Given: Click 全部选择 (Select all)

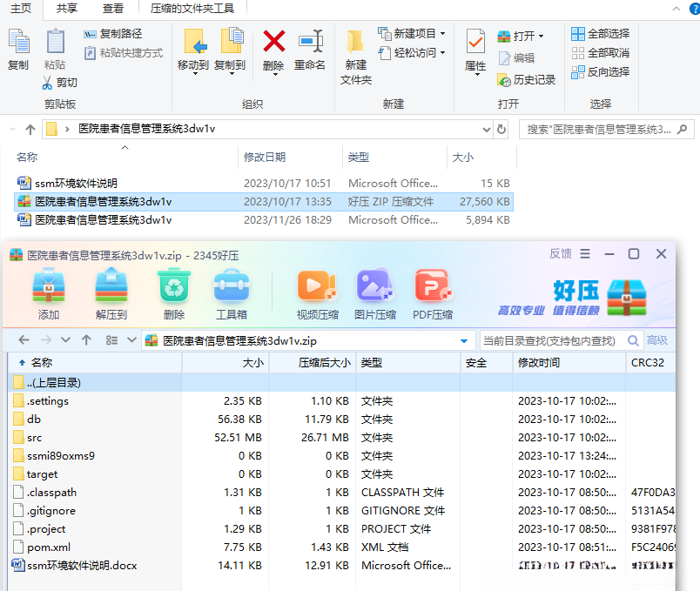Looking at the screenshot, I should coord(601,34).
